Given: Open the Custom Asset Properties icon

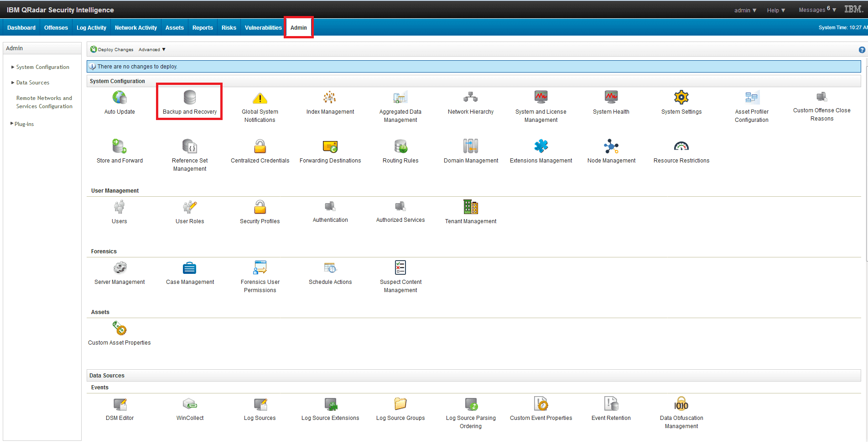Looking at the screenshot, I should (x=120, y=329).
